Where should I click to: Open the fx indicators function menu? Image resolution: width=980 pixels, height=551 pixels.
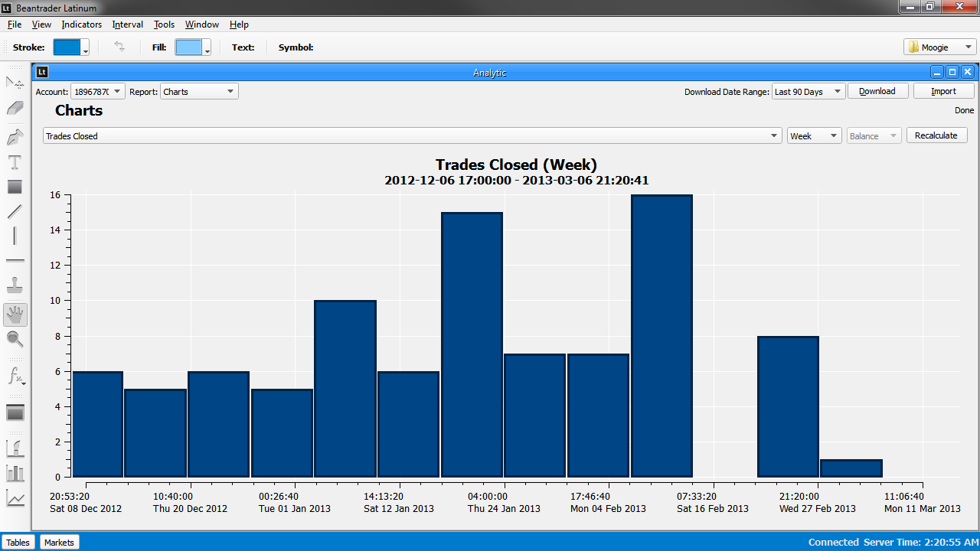[16, 376]
